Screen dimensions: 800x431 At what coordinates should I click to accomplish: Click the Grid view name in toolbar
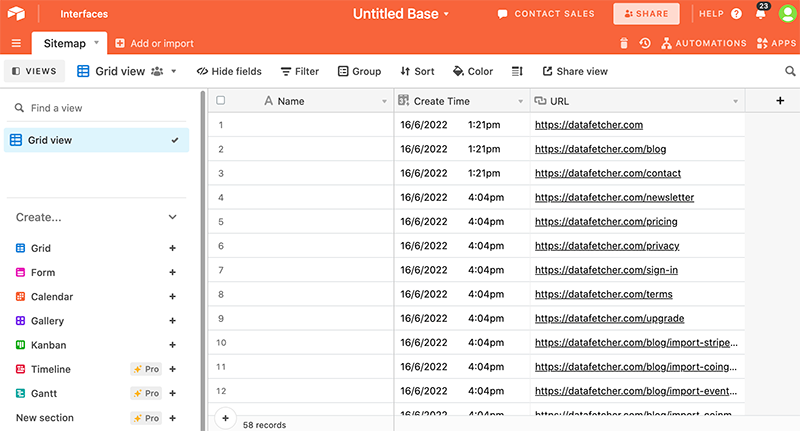pyautogui.click(x=120, y=71)
